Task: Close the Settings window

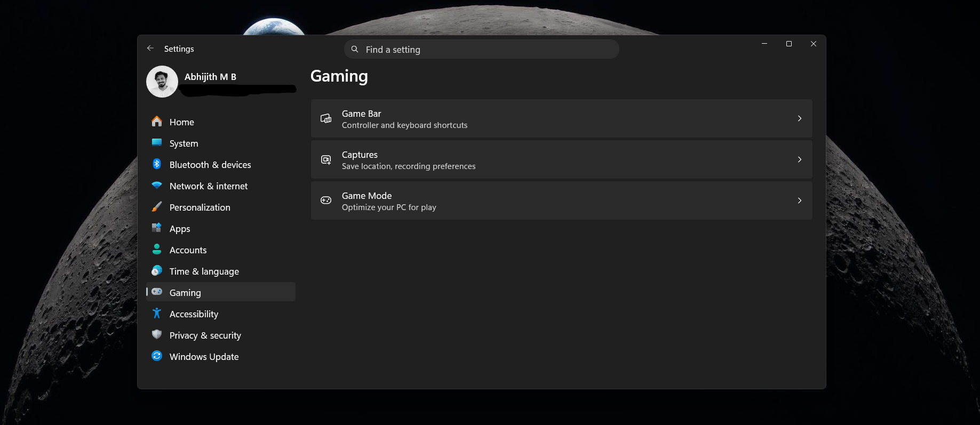Action: [813, 44]
